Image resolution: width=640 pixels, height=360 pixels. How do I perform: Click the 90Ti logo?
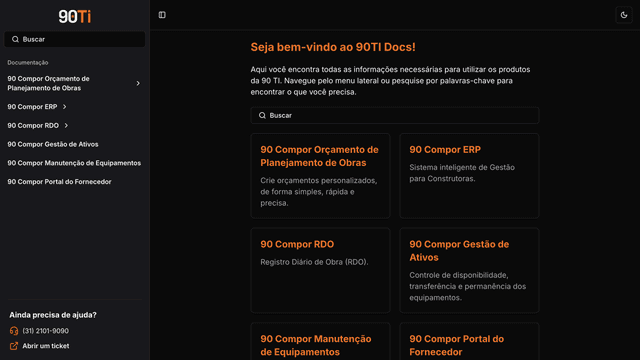[x=75, y=17]
